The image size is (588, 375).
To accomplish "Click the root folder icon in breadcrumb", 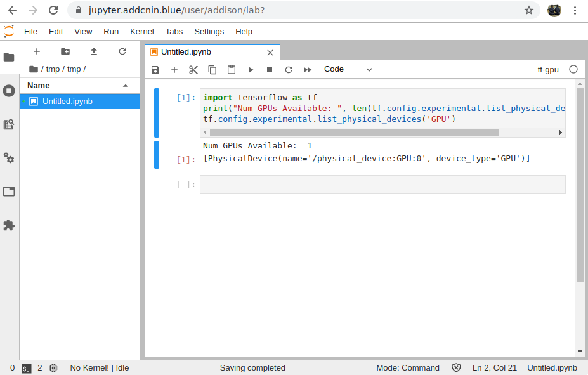I will [x=34, y=69].
